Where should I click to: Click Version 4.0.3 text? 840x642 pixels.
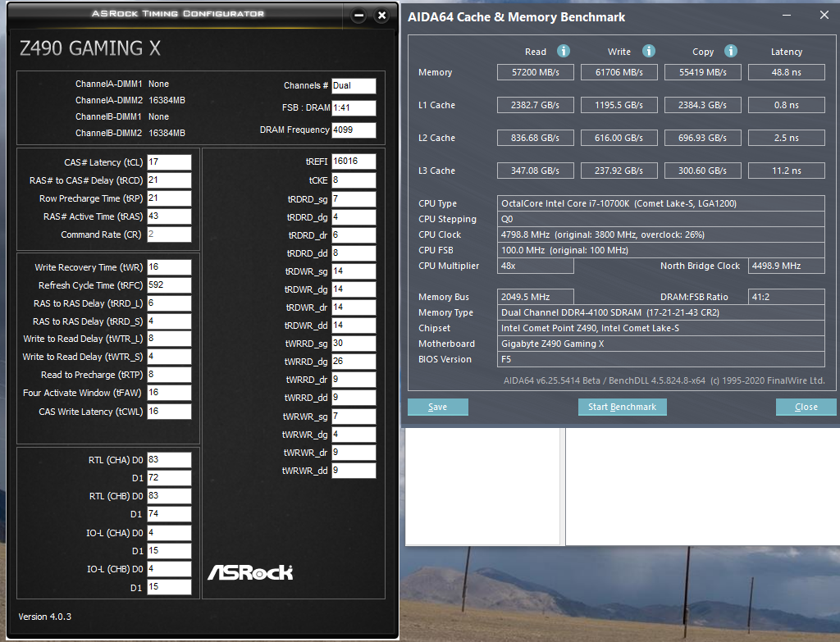click(45, 617)
